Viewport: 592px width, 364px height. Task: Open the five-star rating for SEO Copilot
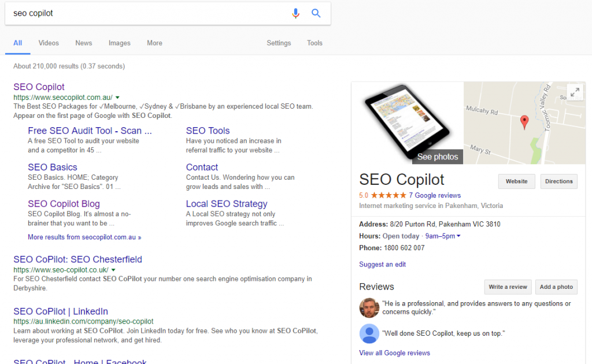click(388, 195)
